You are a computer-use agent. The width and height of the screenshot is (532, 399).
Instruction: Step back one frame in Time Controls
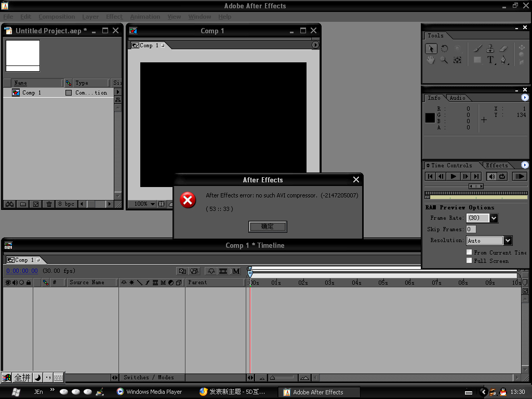441,176
